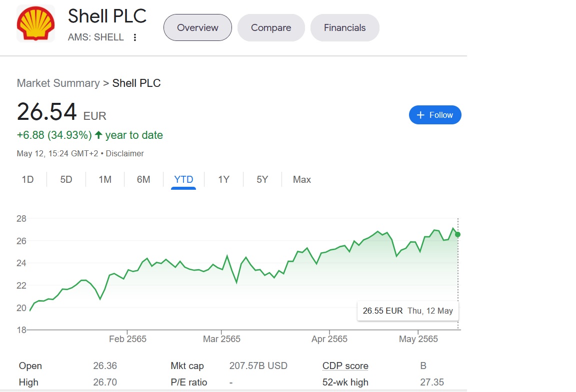Select the 5D time range
Screen dimensions: 576x392
(x=66, y=179)
